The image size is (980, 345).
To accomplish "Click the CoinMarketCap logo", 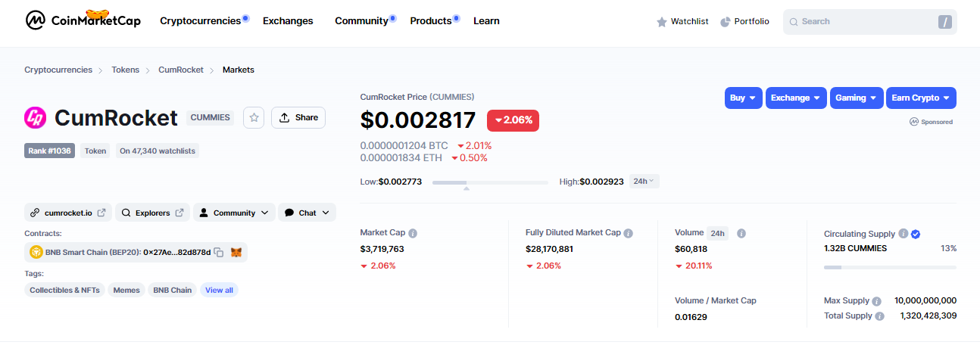I will tap(83, 20).
